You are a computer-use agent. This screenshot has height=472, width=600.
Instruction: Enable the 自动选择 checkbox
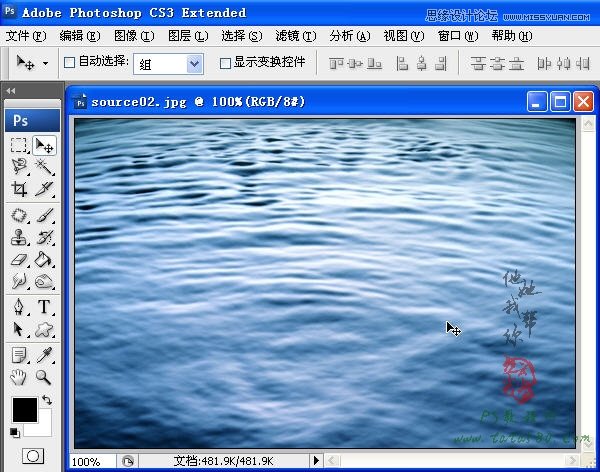click(69, 63)
